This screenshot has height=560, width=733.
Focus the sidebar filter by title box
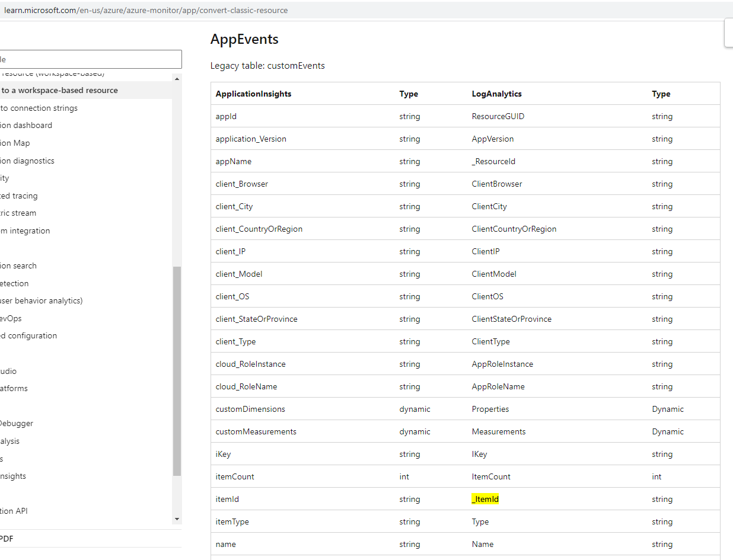click(91, 59)
